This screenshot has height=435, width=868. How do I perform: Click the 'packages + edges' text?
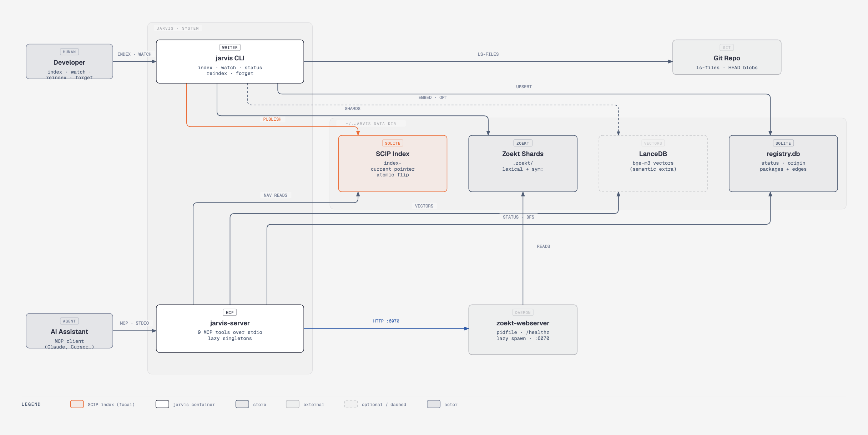click(x=783, y=169)
